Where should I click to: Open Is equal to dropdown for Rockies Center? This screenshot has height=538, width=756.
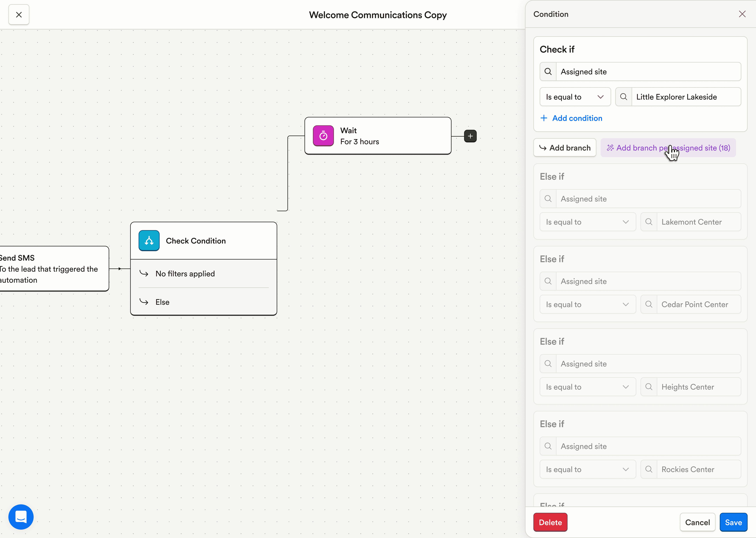(588, 469)
